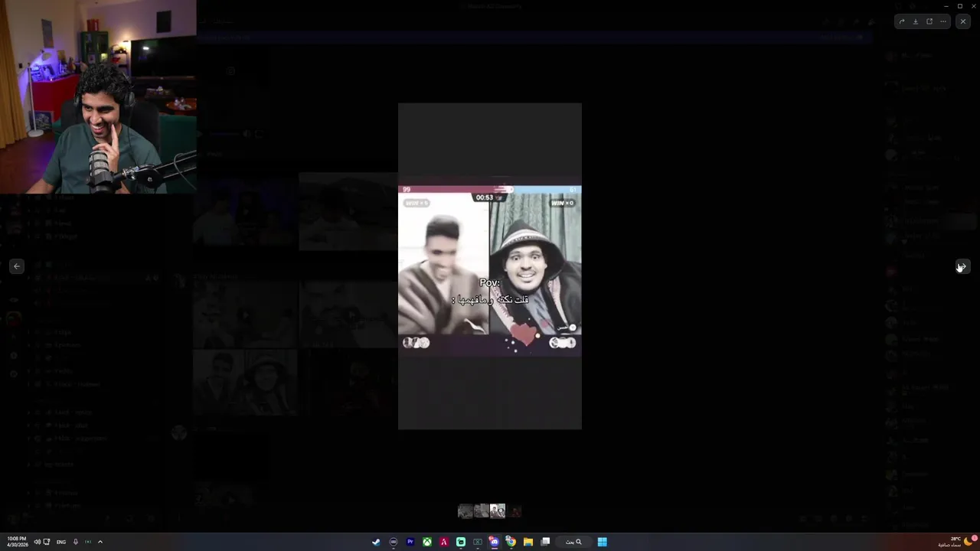Select the fourth dark red thumbnail
980x551 pixels.
coord(514,510)
